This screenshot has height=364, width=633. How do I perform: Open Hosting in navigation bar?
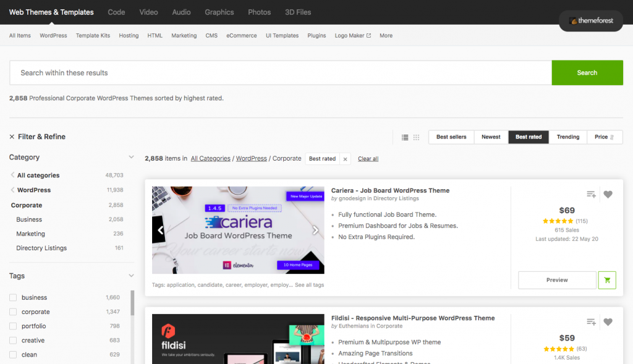[x=129, y=35]
